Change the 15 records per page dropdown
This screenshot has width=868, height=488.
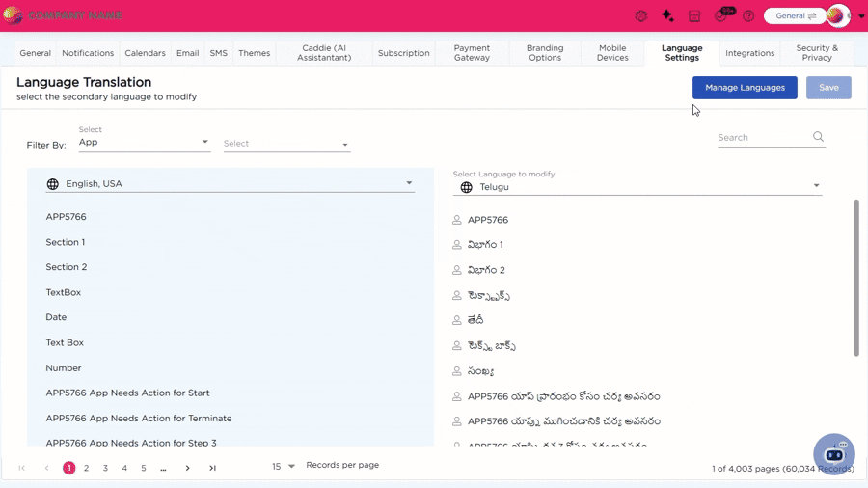[284, 467]
